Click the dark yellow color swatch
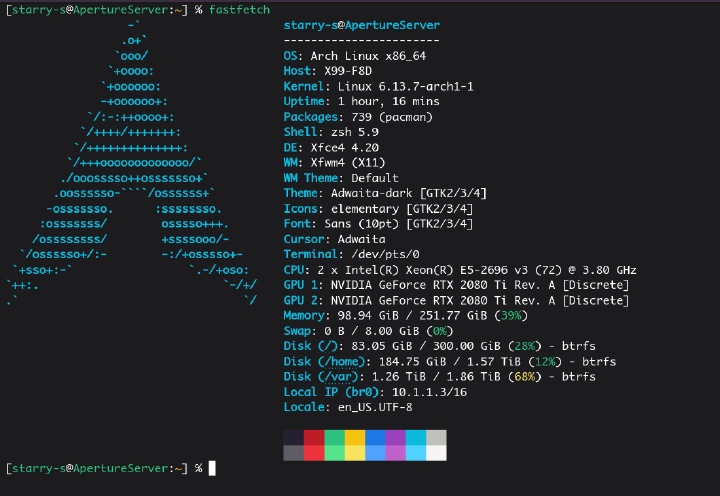The width and height of the screenshot is (720, 496). click(355, 438)
